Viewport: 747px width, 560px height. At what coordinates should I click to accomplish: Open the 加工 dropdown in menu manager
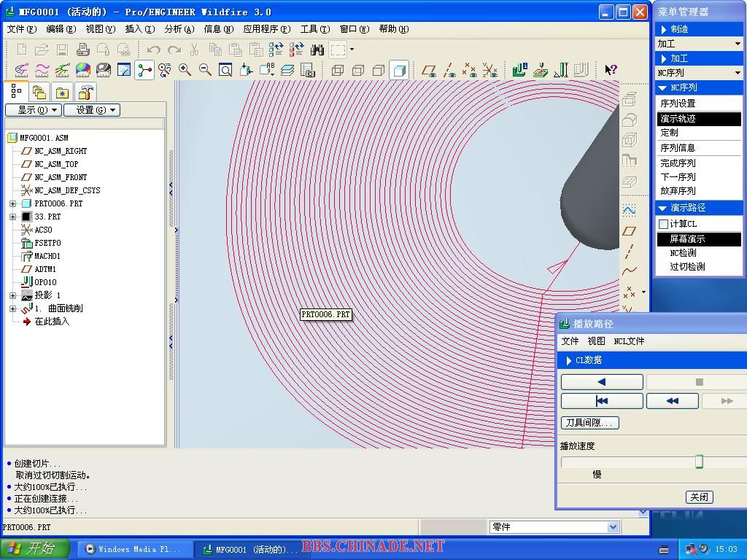click(699, 44)
